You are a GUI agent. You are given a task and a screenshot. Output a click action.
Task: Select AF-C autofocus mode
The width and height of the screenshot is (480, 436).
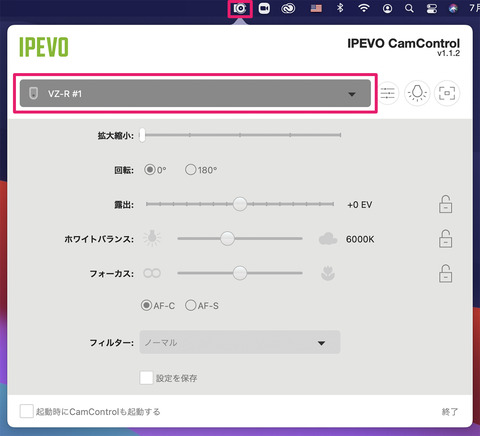pyautogui.click(x=146, y=305)
